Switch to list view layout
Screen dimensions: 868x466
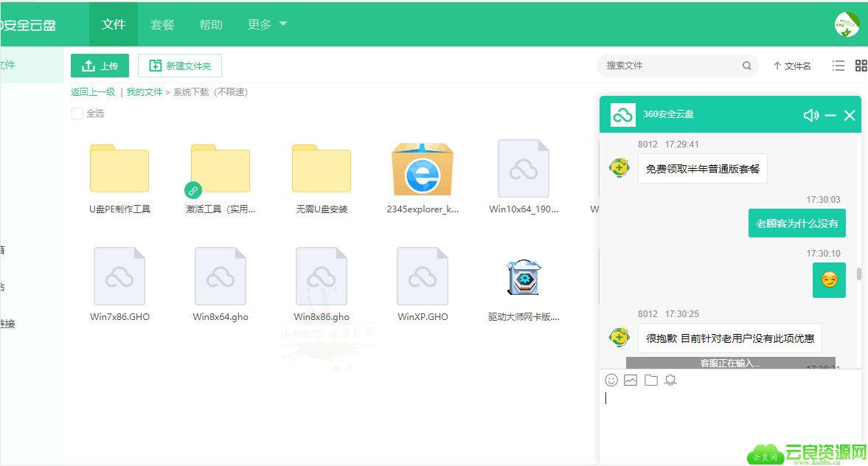click(839, 66)
